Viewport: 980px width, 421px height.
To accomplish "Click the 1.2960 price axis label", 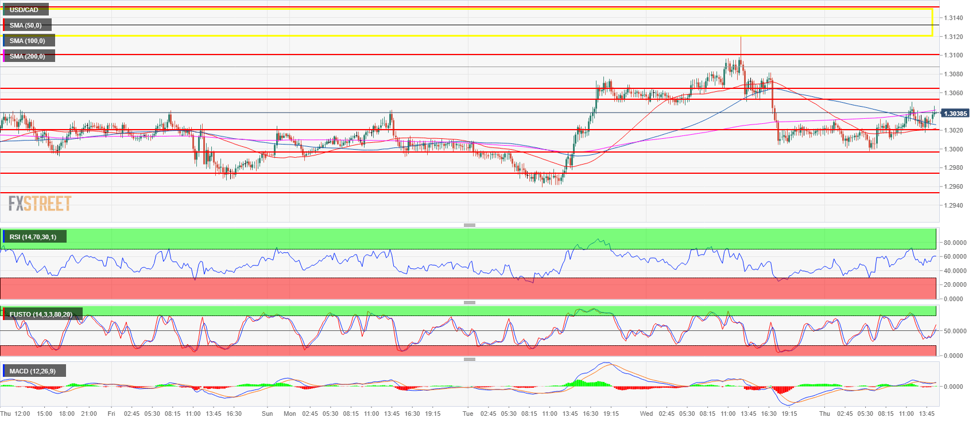I will click(x=954, y=186).
